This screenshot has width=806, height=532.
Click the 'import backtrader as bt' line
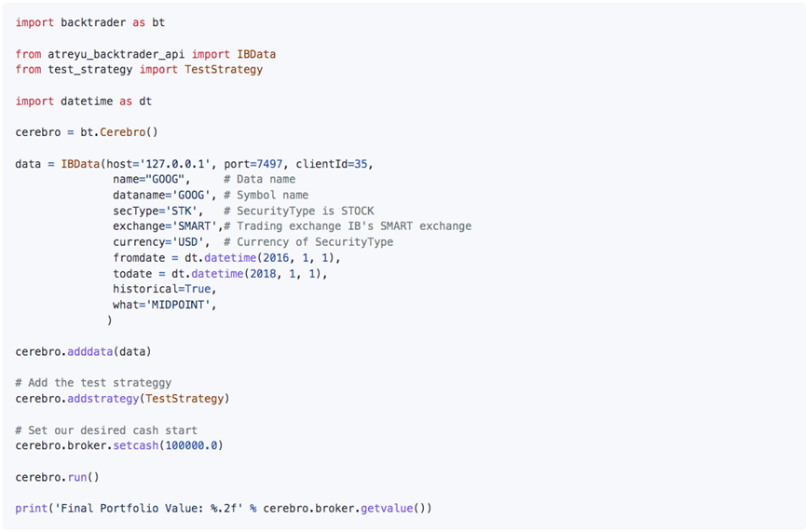coord(90,22)
